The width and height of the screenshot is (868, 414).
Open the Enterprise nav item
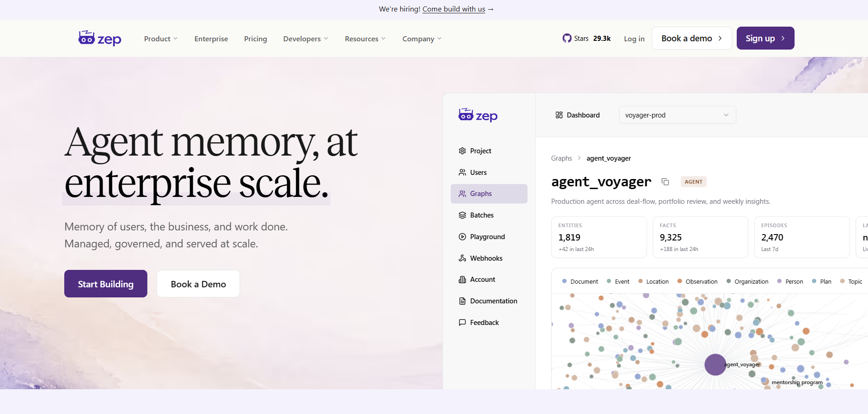pos(211,39)
